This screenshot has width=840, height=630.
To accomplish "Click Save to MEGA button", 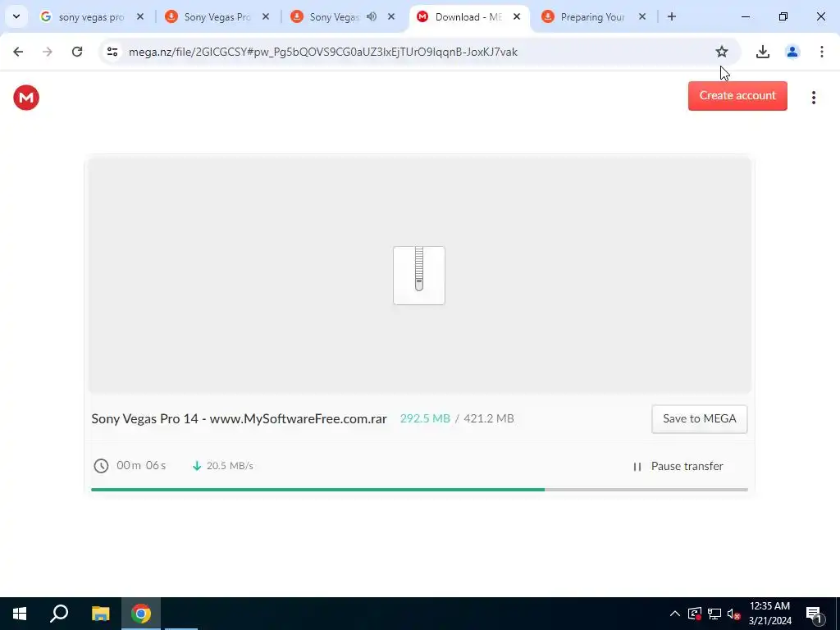I will [x=699, y=419].
